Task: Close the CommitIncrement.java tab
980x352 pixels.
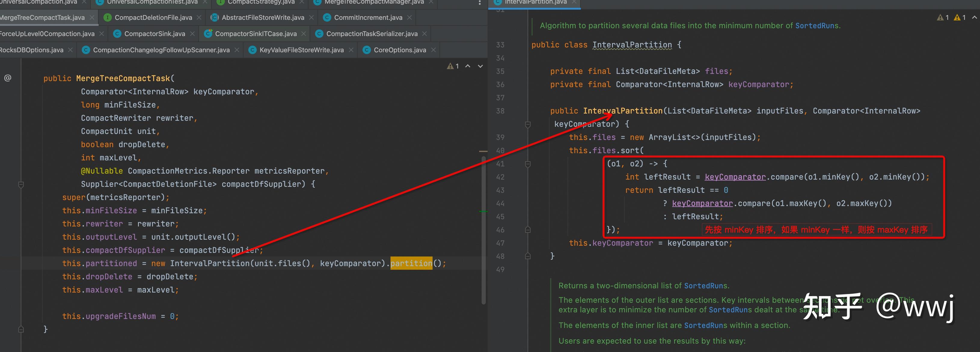Action: pyautogui.click(x=409, y=17)
